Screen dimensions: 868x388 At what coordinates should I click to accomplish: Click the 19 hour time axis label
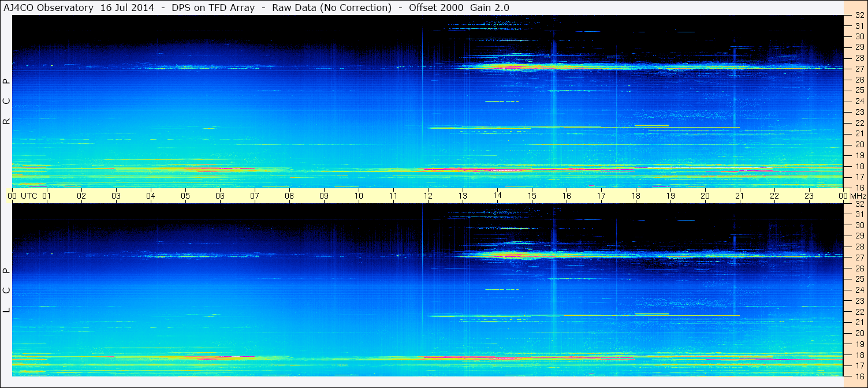[x=670, y=196]
